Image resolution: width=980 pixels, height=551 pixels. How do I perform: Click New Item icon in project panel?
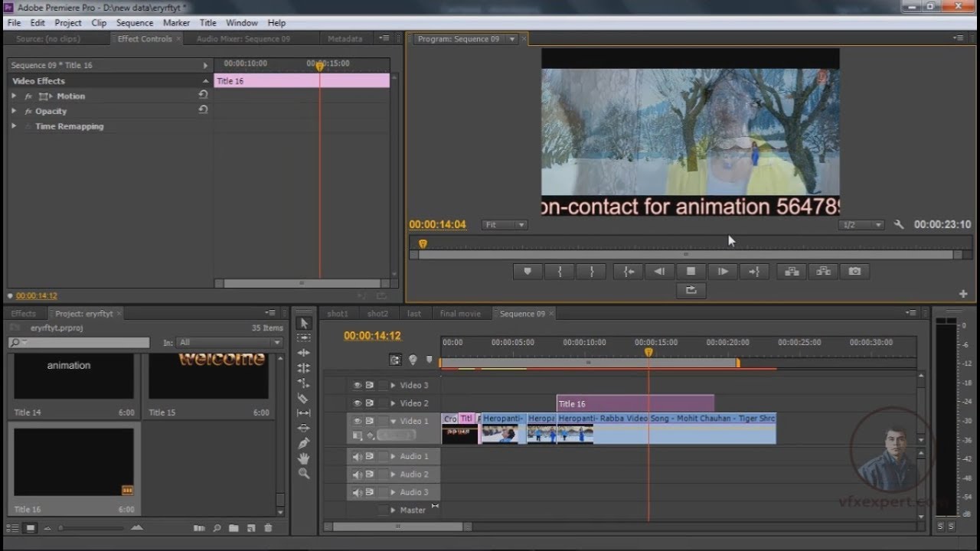pyautogui.click(x=250, y=528)
